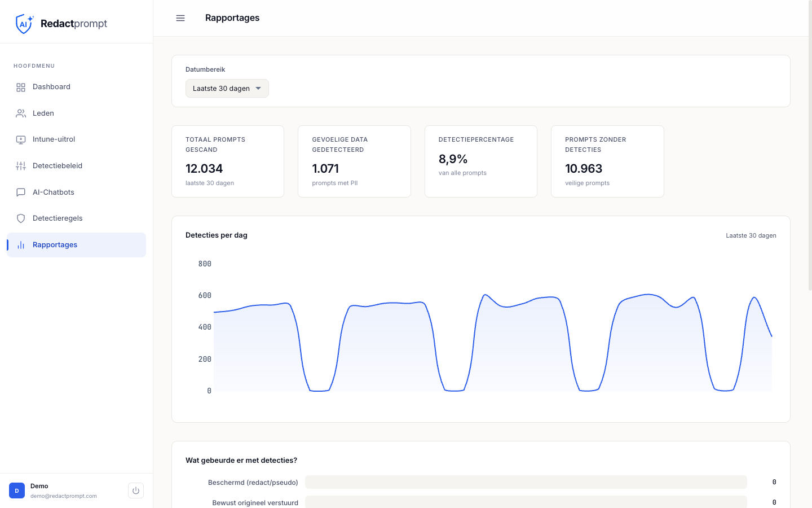Click the Wat gebeurde er met detecties? heading
This screenshot has width=812, height=508.
[241, 461]
